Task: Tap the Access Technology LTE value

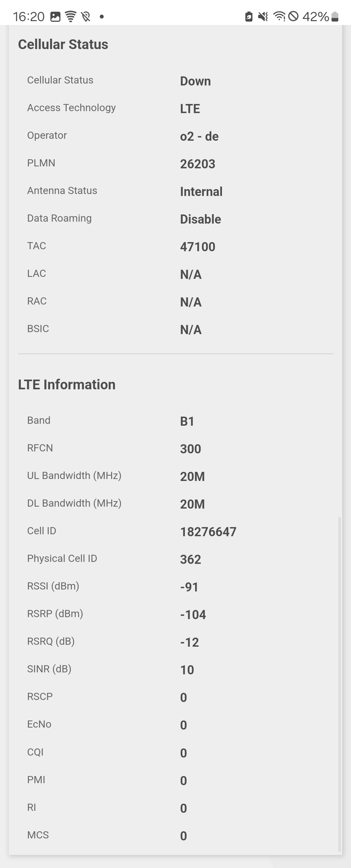Action: coord(190,109)
